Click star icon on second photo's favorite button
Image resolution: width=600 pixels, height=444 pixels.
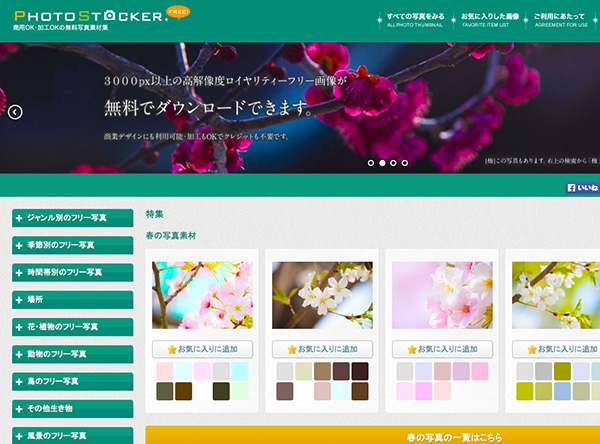[x=292, y=349]
